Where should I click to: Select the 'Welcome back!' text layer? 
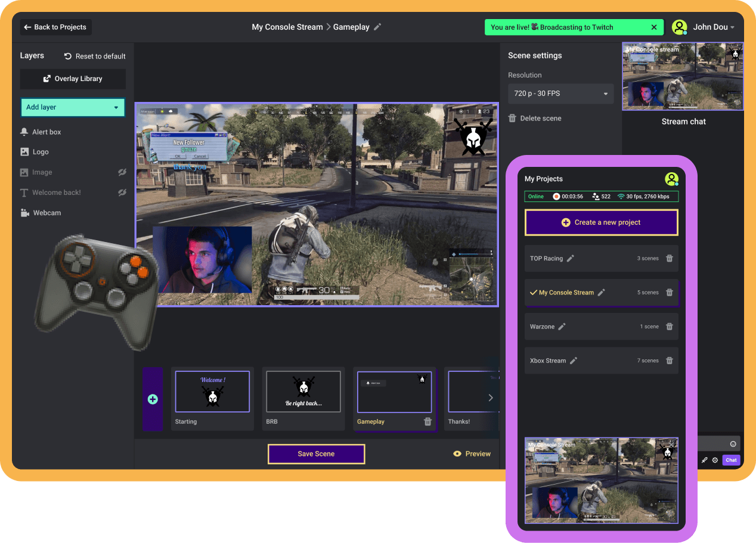51,193
